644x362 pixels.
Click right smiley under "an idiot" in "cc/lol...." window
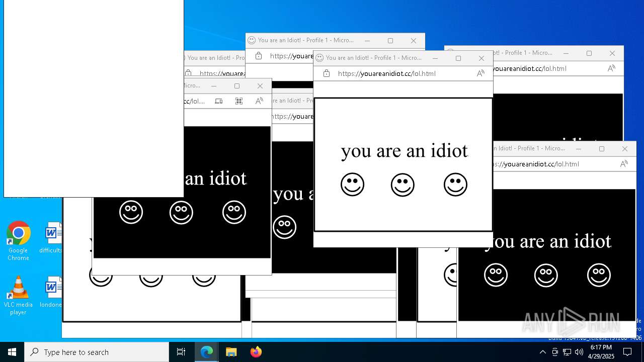(x=234, y=212)
